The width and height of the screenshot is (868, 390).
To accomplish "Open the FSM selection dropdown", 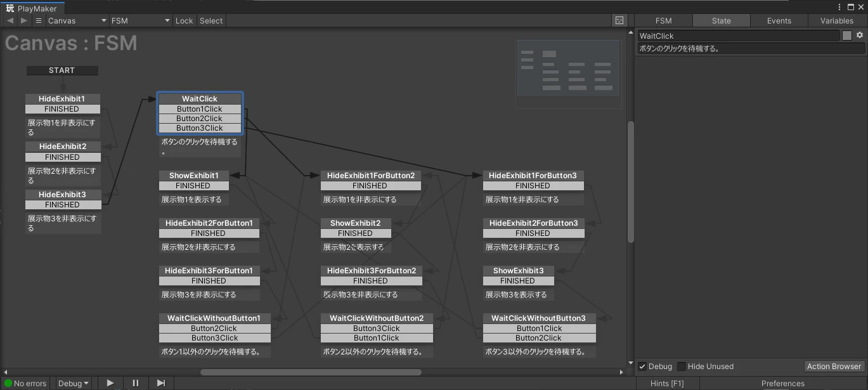I will click(141, 20).
